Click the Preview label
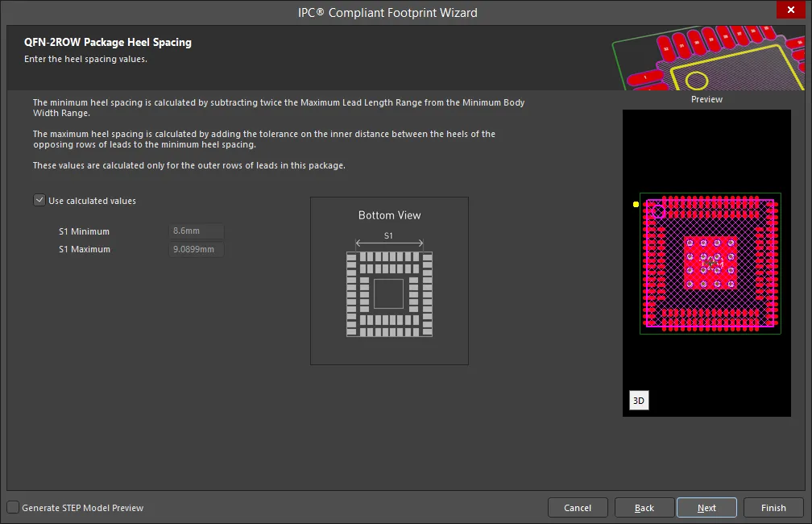This screenshot has width=812, height=524. tap(706, 99)
